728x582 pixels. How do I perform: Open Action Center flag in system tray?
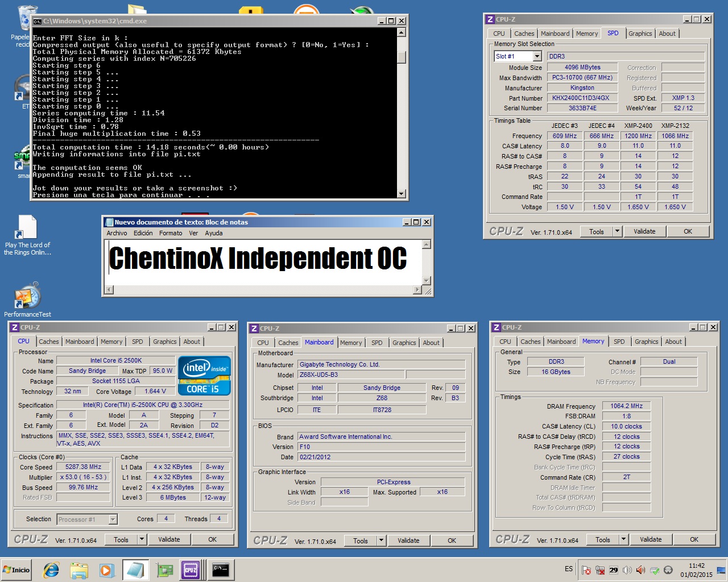[x=586, y=569]
